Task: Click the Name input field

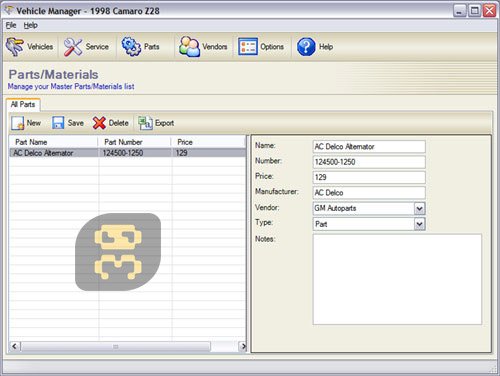Action: coord(369,147)
